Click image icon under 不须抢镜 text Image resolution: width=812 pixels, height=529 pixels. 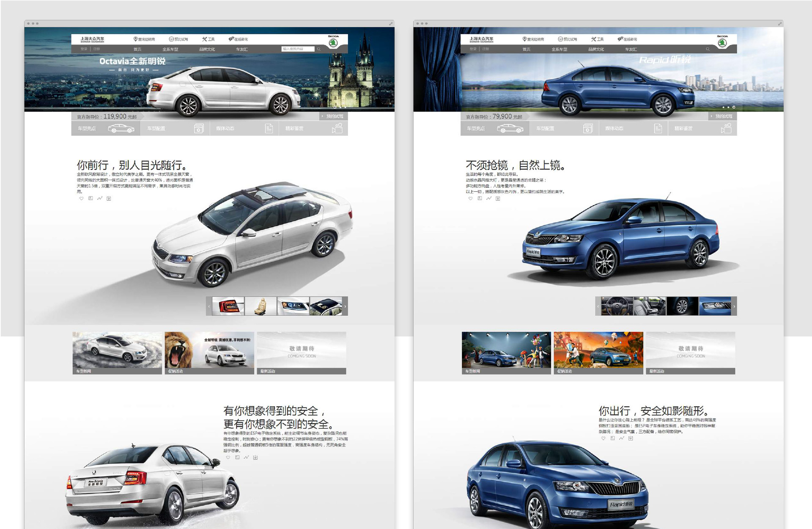click(480, 198)
